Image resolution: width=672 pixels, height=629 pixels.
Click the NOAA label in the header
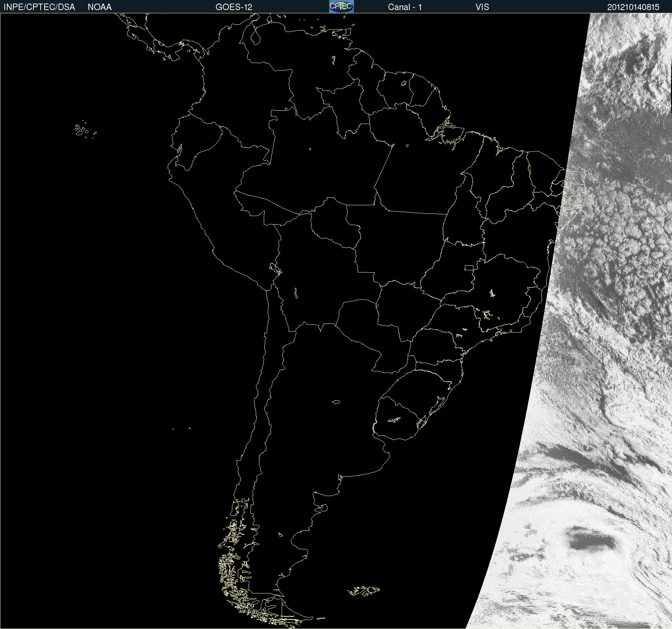pos(100,7)
